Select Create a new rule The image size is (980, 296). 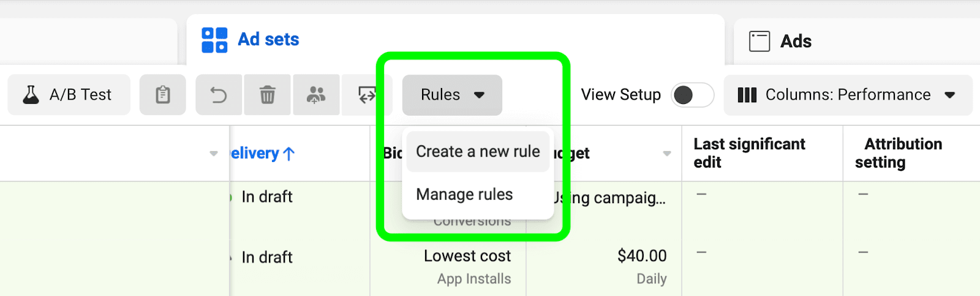[478, 152]
